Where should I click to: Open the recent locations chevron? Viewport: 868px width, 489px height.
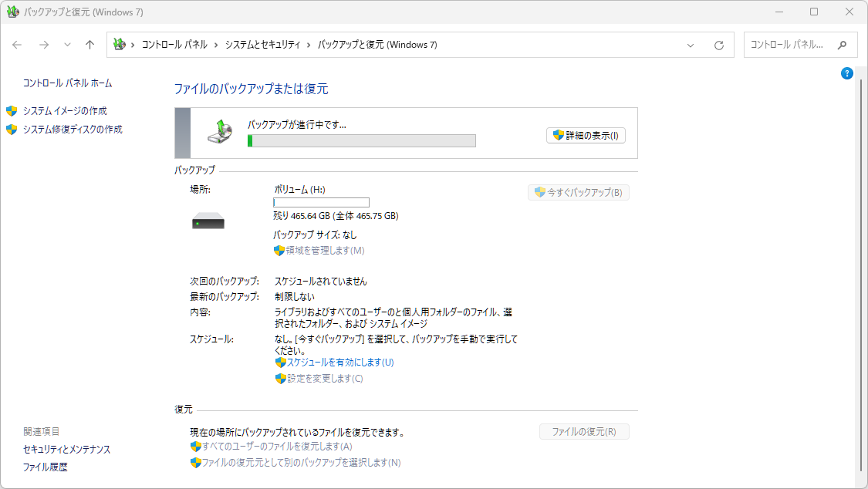coord(67,45)
